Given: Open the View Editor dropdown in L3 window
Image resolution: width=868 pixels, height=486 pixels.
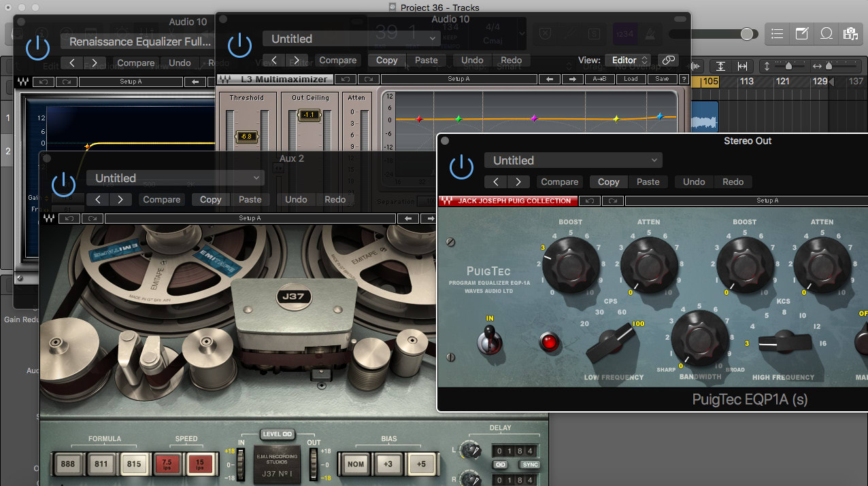Looking at the screenshot, I should [x=627, y=60].
